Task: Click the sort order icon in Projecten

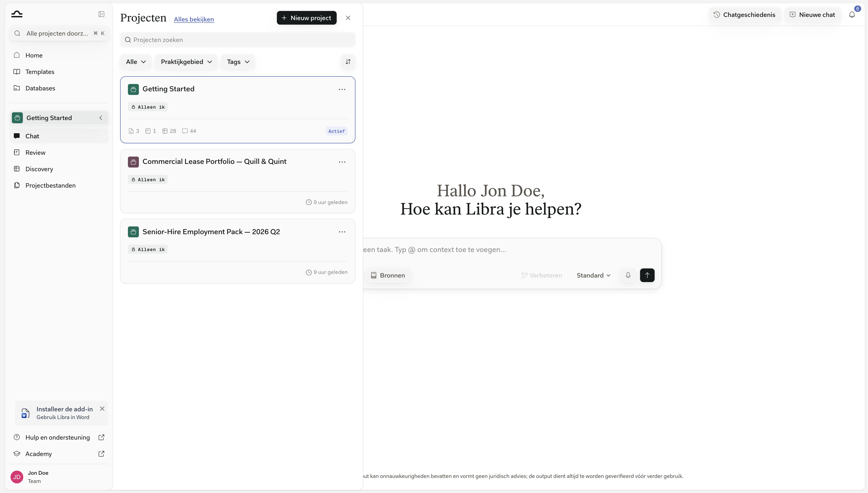Action: tap(348, 62)
